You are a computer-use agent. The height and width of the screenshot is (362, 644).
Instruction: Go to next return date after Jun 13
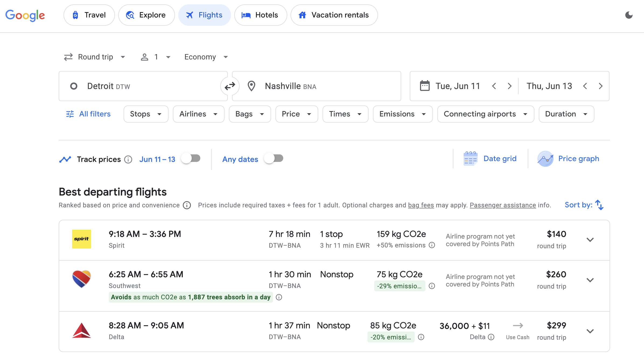(600, 86)
